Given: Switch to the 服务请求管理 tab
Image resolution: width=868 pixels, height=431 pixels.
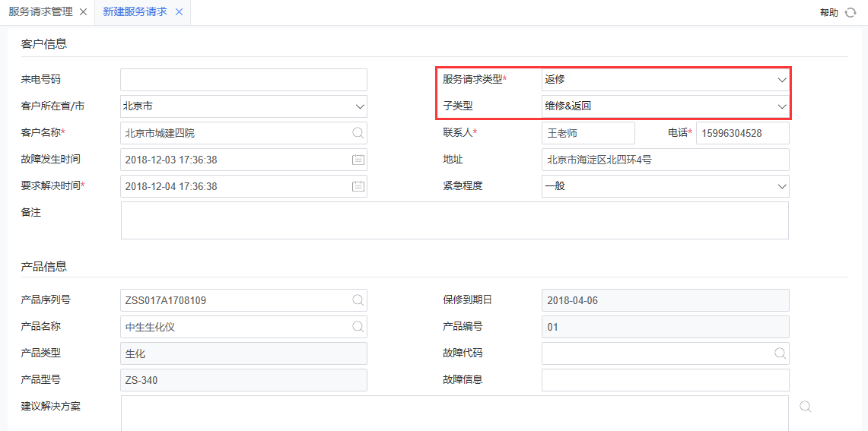Looking at the screenshot, I should [x=41, y=12].
